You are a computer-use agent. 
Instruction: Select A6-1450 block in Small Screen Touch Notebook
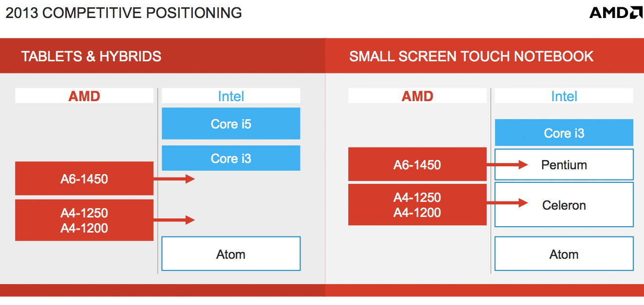(417, 165)
